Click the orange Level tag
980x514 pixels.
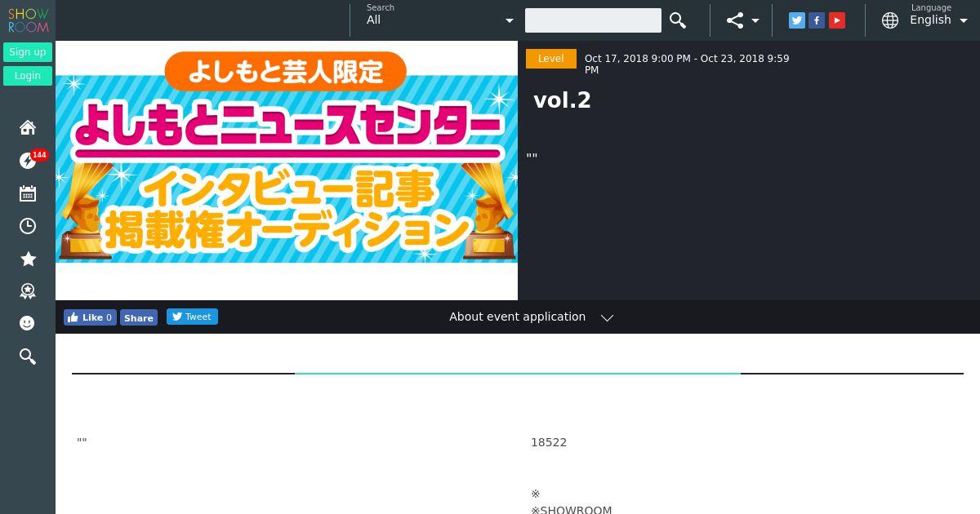point(551,59)
